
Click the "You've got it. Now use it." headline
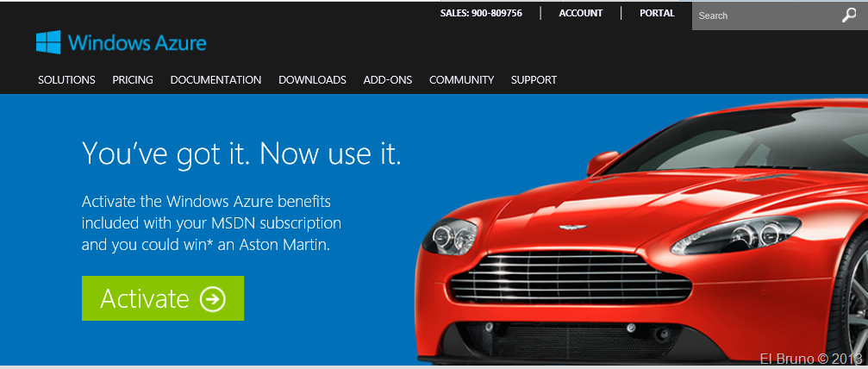pyautogui.click(x=241, y=153)
